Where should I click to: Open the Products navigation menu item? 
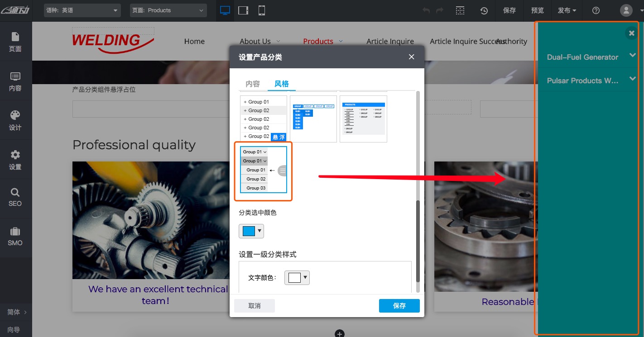point(318,41)
